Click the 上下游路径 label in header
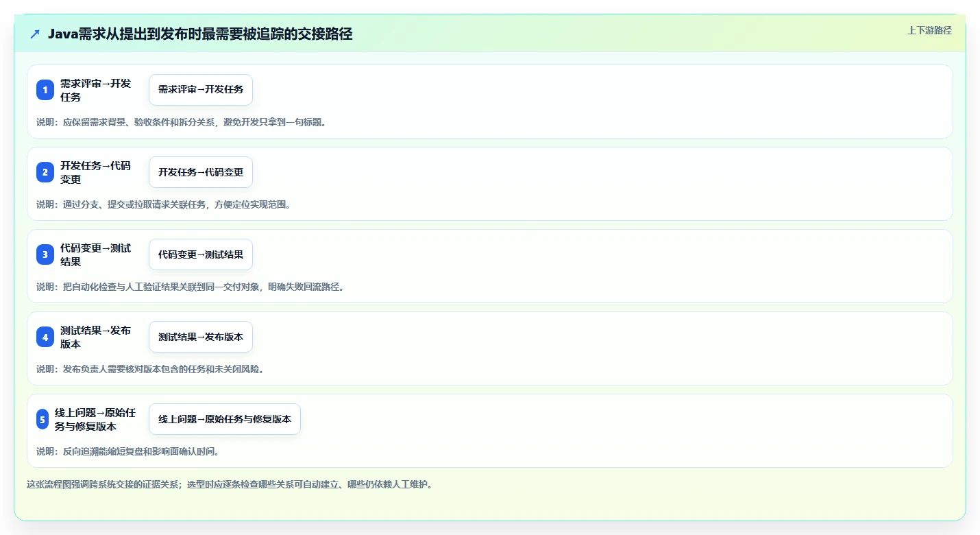Image resolution: width=980 pixels, height=535 pixels. coord(929,30)
